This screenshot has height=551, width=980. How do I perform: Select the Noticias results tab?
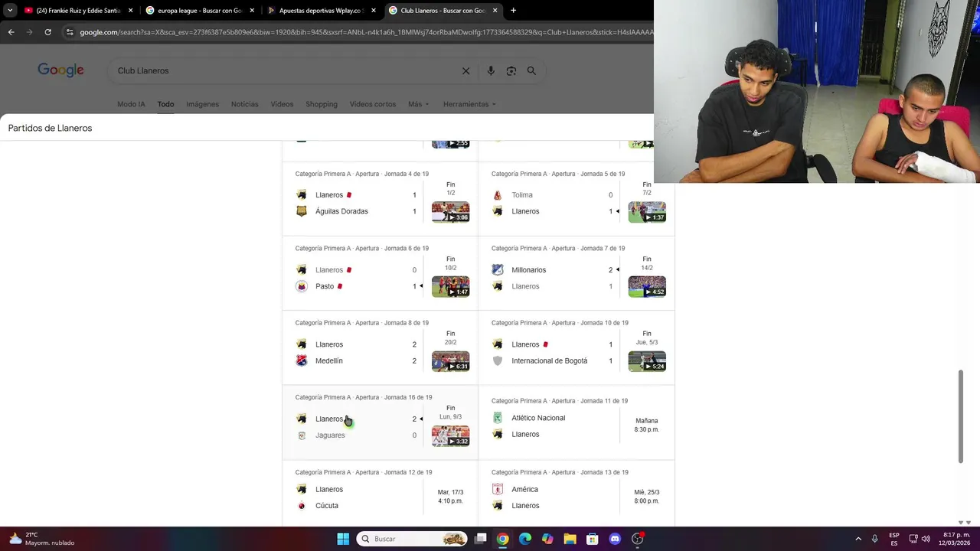coord(244,104)
